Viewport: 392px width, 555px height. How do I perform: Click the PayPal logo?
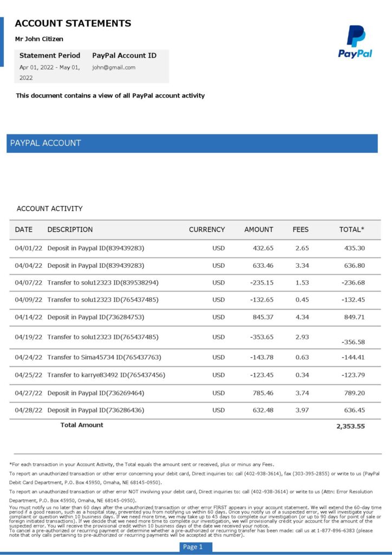click(x=355, y=42)
